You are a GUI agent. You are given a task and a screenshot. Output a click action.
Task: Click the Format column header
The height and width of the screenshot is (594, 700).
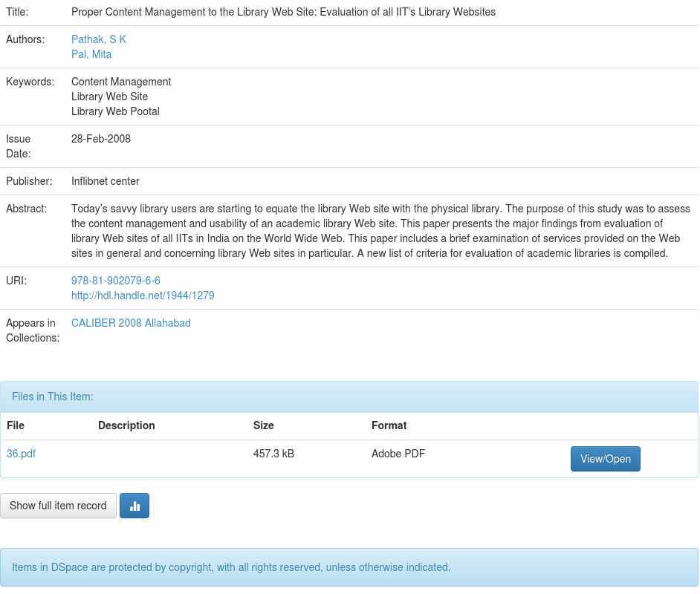[x=389, y=425]
